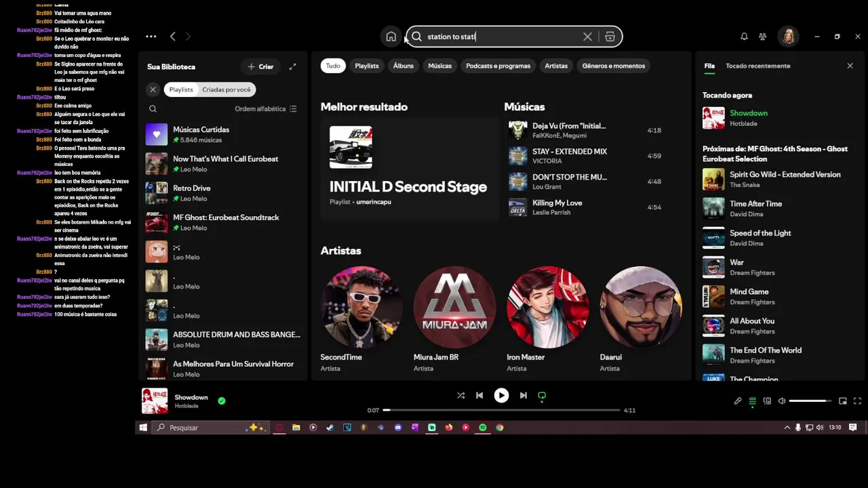Search within library magnifier icon

coord(153,108)
